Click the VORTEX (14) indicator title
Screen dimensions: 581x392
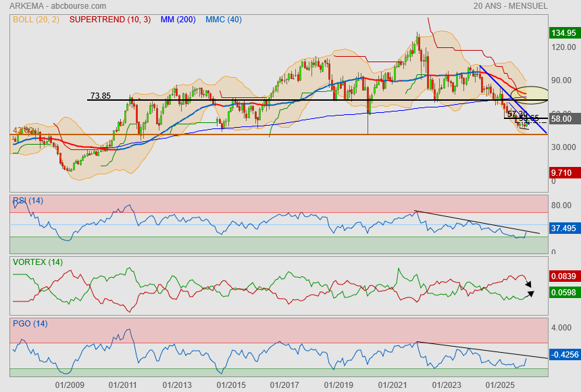[37, 262]
